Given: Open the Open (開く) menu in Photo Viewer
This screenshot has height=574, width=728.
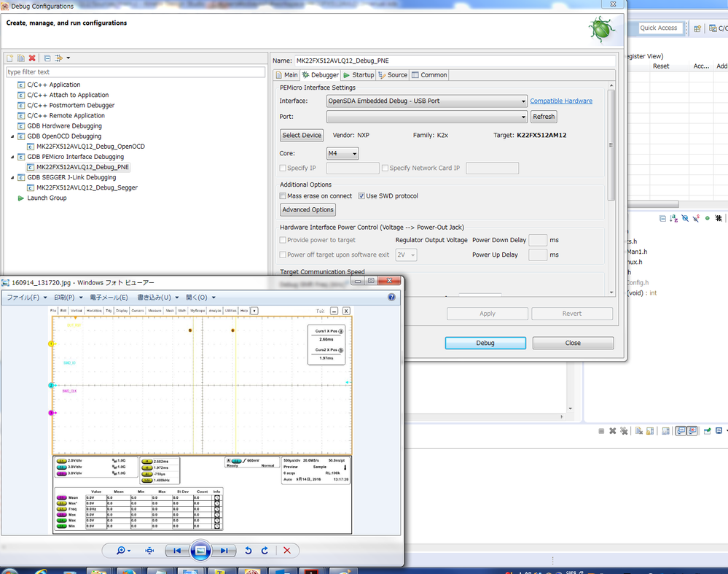Looking at the screenshot, I should (x=200, y=298).
